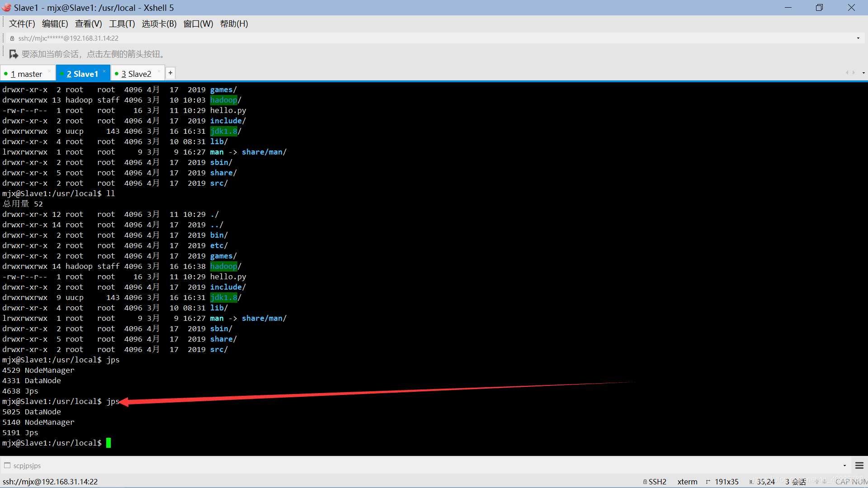Open the compose bar hamburger menu

[x=859, y=465]
